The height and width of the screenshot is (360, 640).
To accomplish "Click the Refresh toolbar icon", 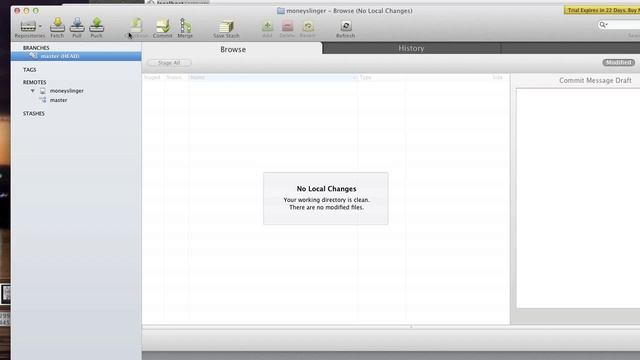I will pos(346,26).
